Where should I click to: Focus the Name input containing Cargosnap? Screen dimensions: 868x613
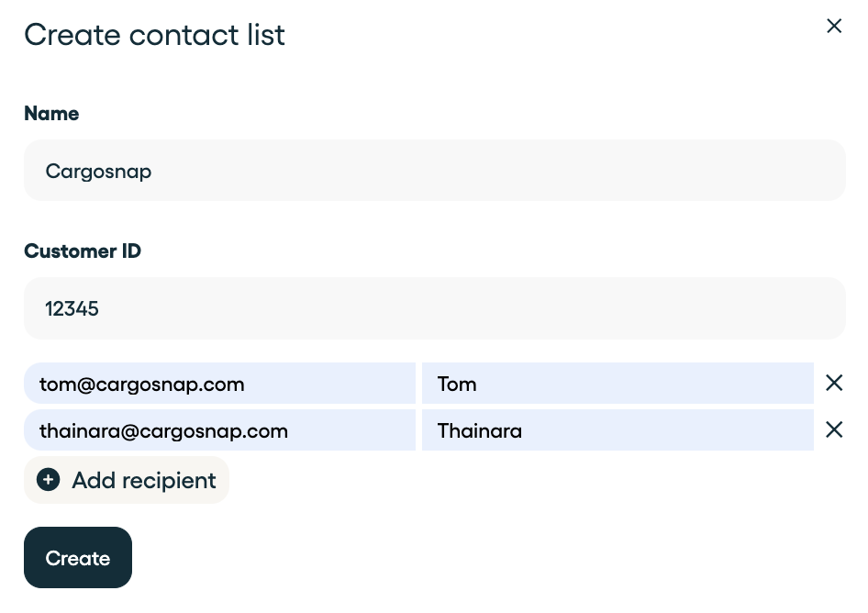pyautogui.click(x=435, y=171)
